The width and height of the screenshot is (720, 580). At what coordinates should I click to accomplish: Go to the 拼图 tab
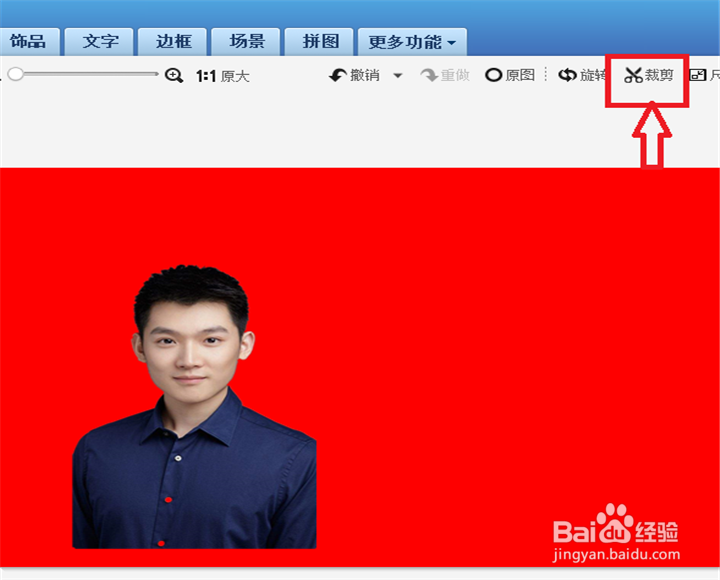click(319, 42)
